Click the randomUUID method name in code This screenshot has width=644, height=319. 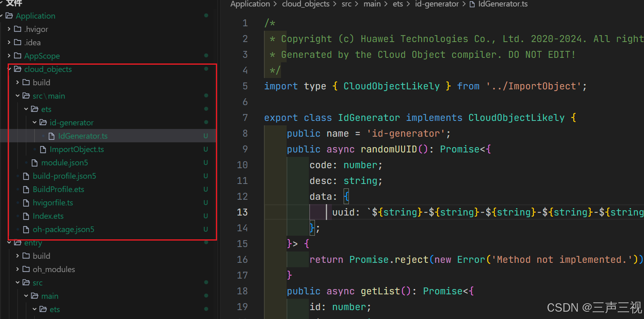pyautogui.click(x=389, y=149)
